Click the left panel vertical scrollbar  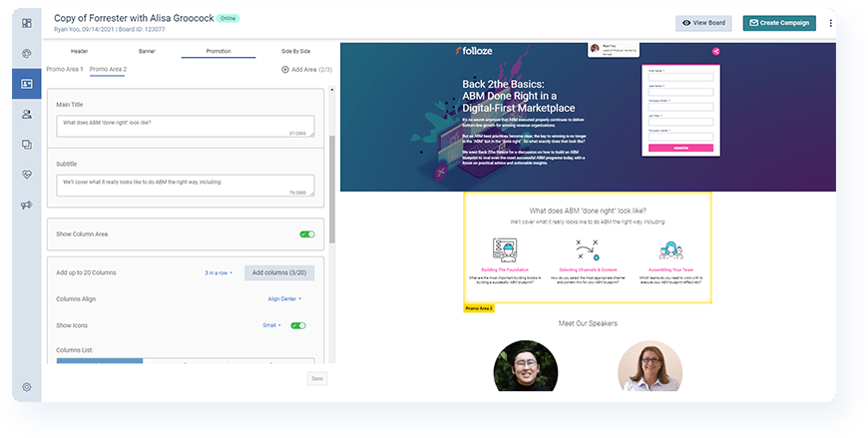click(332, 188)
